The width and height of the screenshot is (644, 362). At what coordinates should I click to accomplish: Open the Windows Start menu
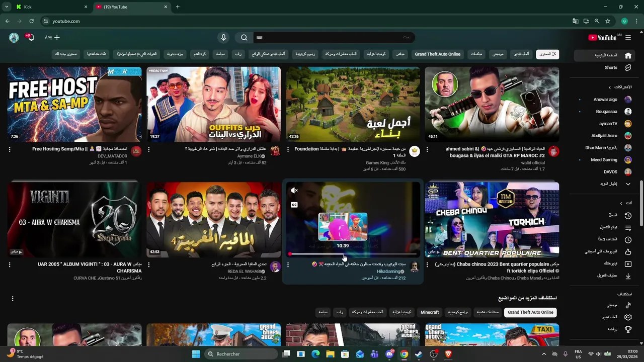(x=196, y=354)
